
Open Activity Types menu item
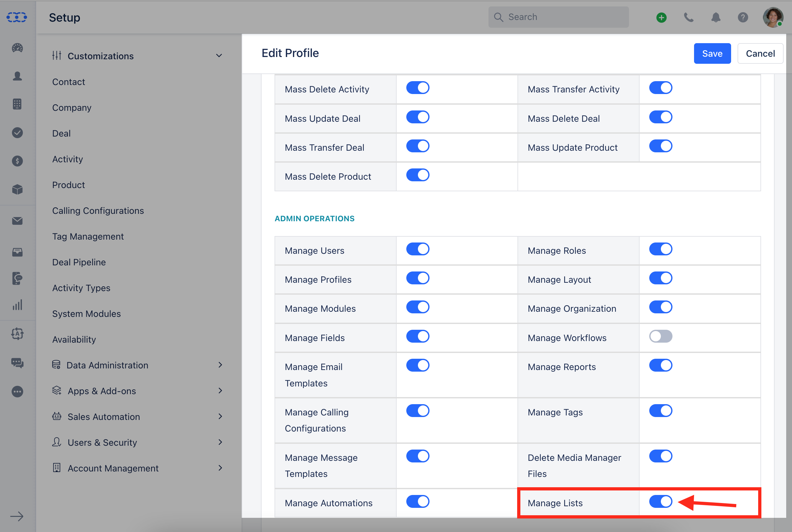point(81,288)
